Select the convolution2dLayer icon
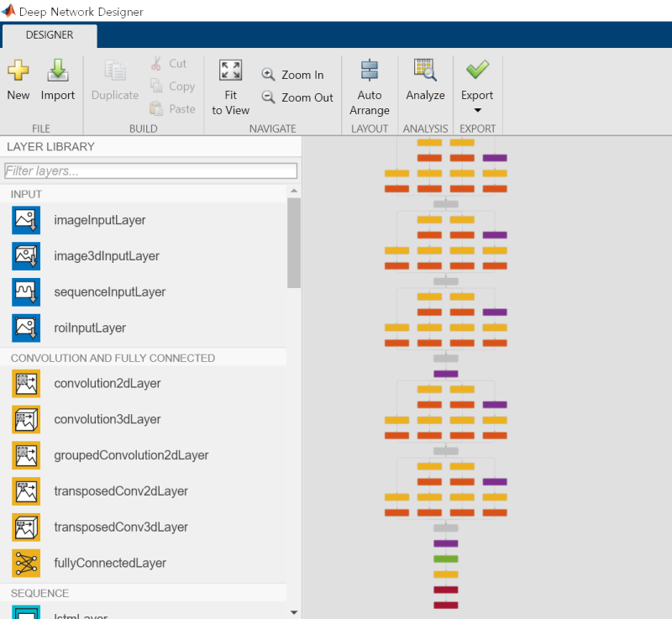672x619 pixels. pos(26,383)
